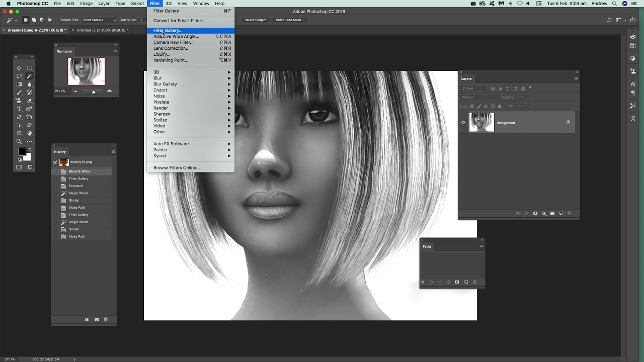Viewport: 644px width, 362px height.
Task: Add layer mask in Layers panel
Action: tap(535, 213)
